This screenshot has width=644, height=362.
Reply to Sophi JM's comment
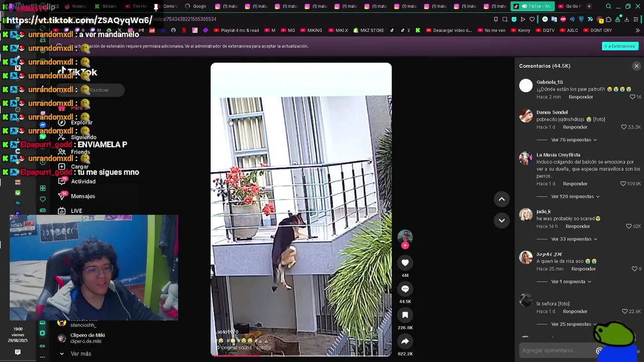(x=583, y=269)
